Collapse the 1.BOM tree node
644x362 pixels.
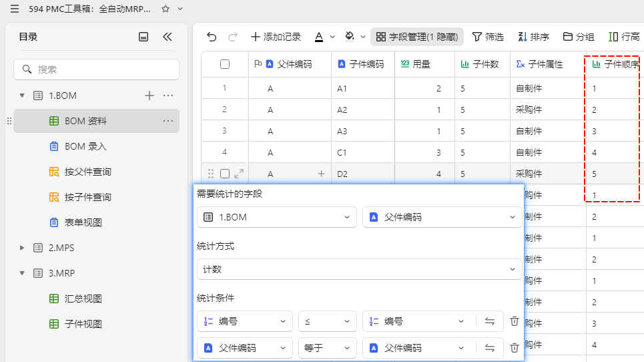(x=22, y=96)
